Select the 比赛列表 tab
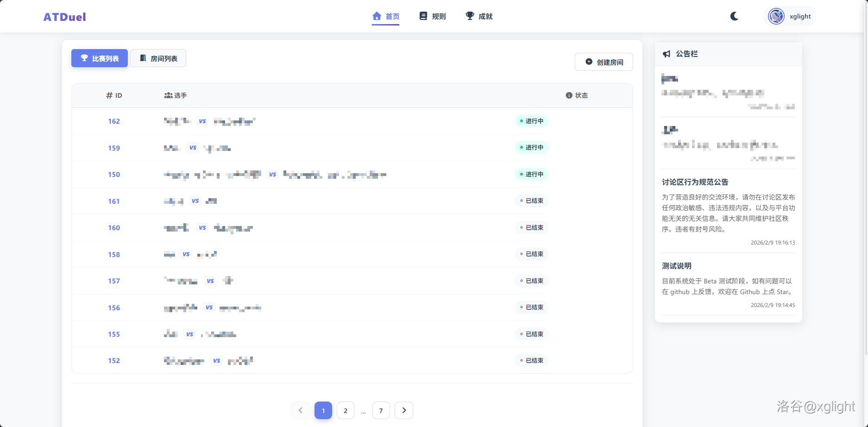 tap(100, 58)
